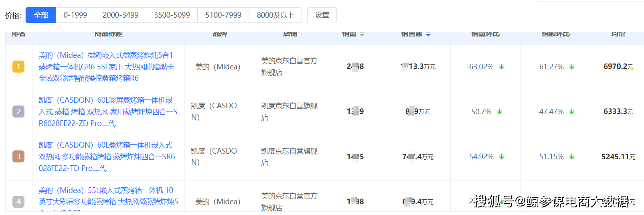Sort by 销售额 column arrow icon

(x=428, y=34)
